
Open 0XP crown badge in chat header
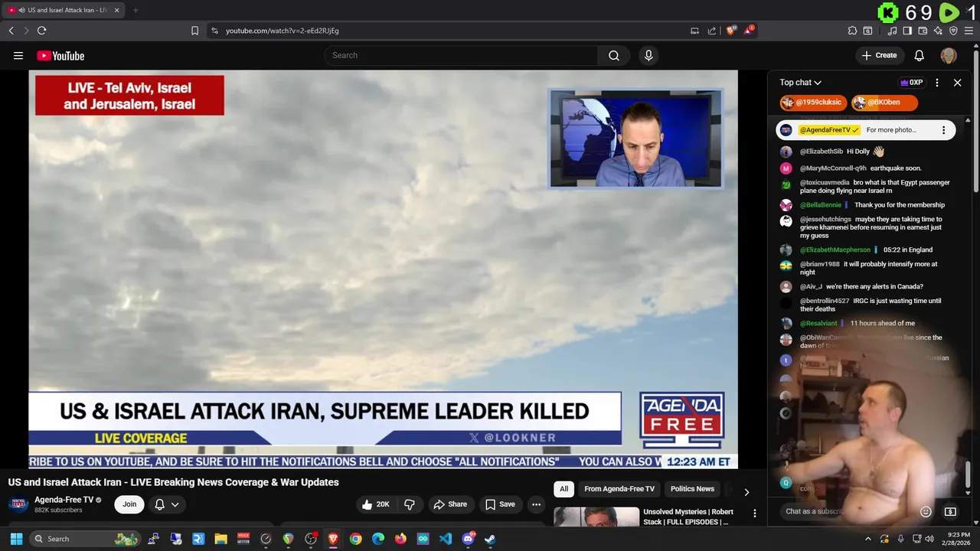click(911, 83)
